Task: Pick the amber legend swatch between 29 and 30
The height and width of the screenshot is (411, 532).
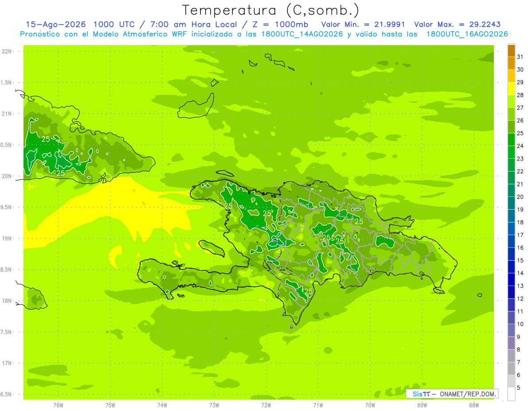Action: click(511, 76)
